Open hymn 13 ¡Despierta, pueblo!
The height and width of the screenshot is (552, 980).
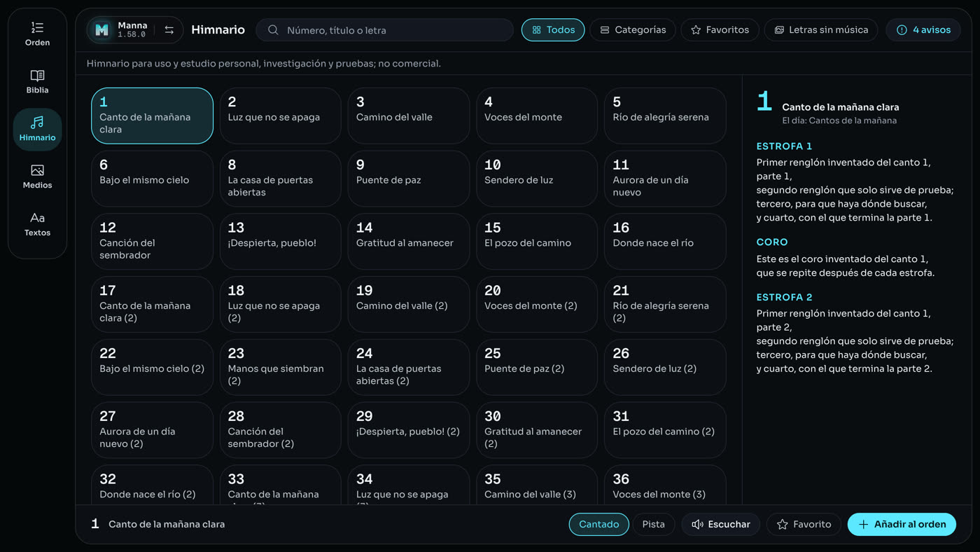(x=281, y=242)
